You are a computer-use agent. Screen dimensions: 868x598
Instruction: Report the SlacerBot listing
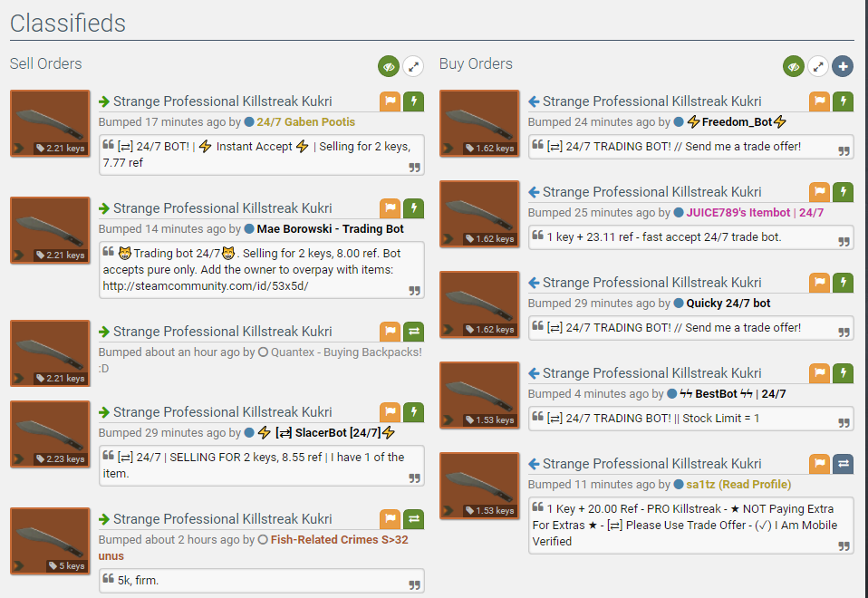[391, 412]
